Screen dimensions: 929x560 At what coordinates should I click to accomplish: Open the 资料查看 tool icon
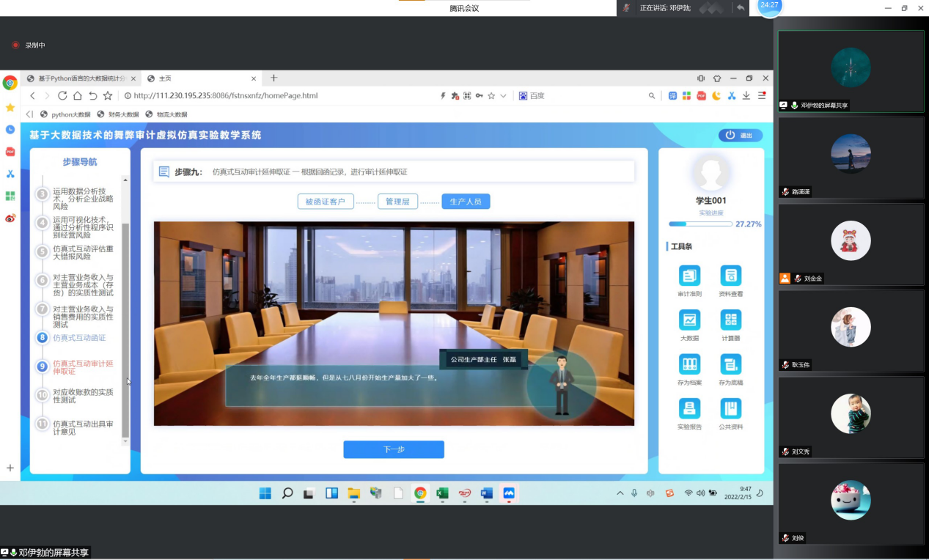(730, 276)
